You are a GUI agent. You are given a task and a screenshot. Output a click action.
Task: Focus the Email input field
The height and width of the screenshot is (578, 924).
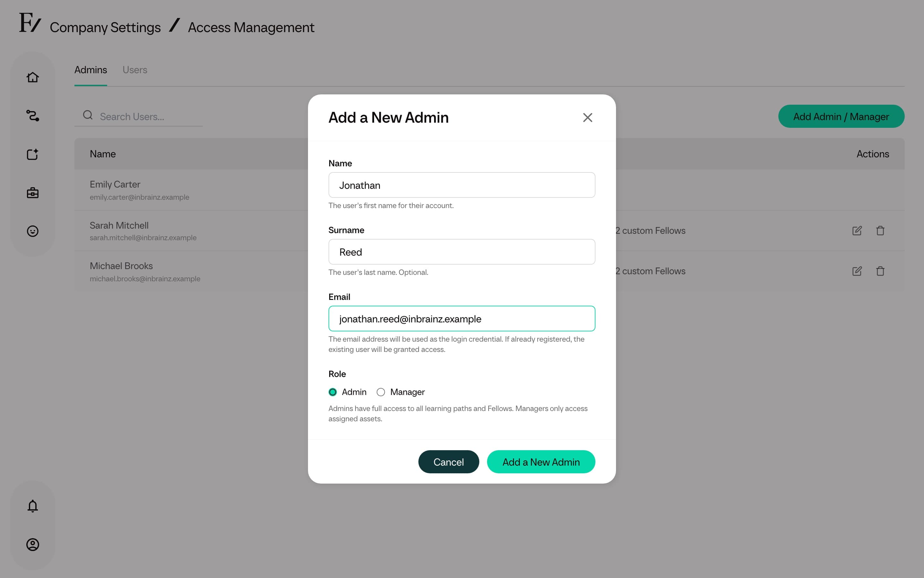coord(462,319)
